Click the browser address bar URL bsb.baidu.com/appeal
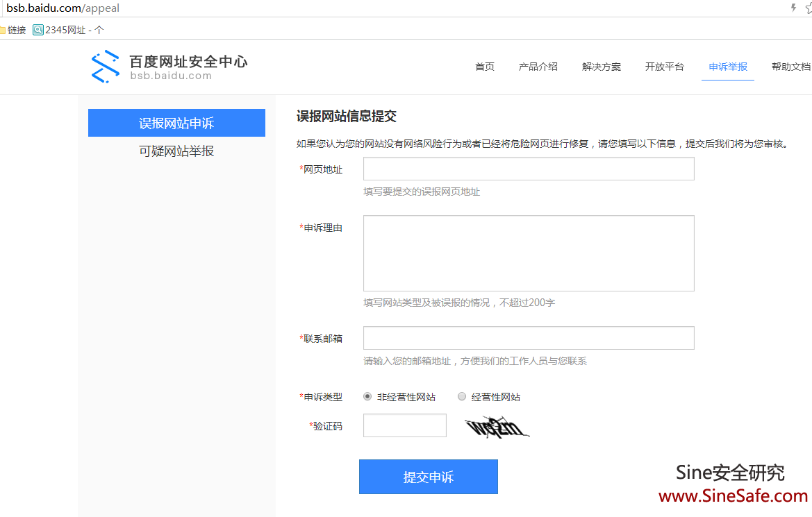 coord(63,8)
